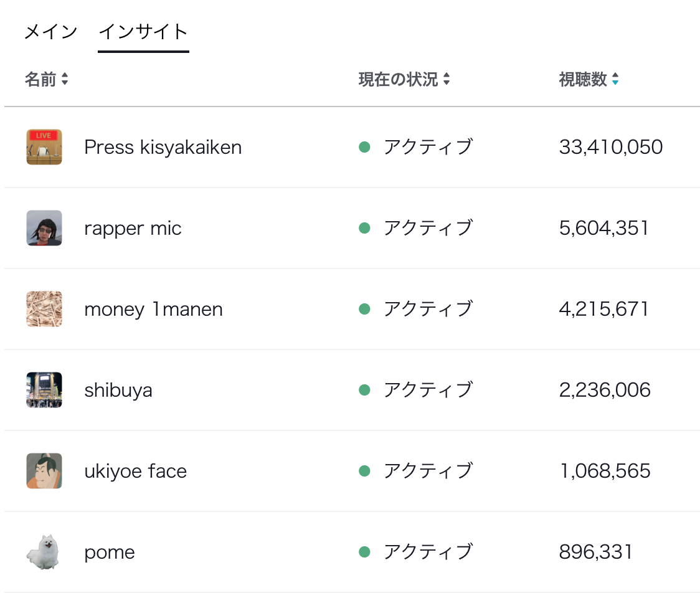
Task: Click green status dot for rapper mic
Action: [365, 228]
